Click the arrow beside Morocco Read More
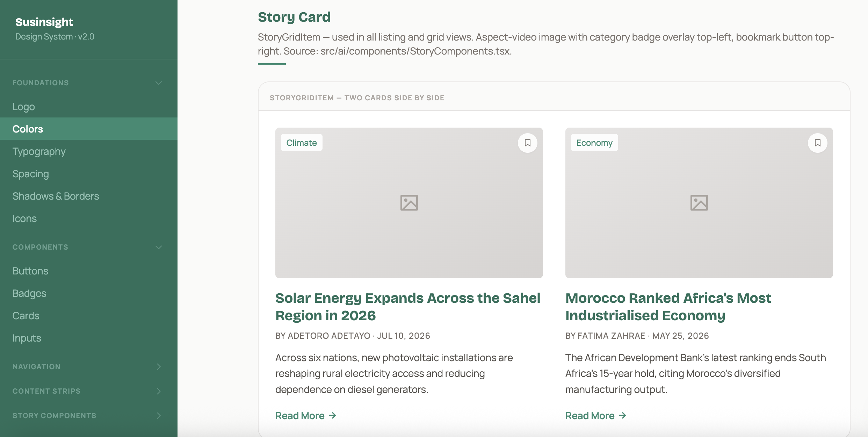Screen dimensions: 868x437 (x=623, y=415)
